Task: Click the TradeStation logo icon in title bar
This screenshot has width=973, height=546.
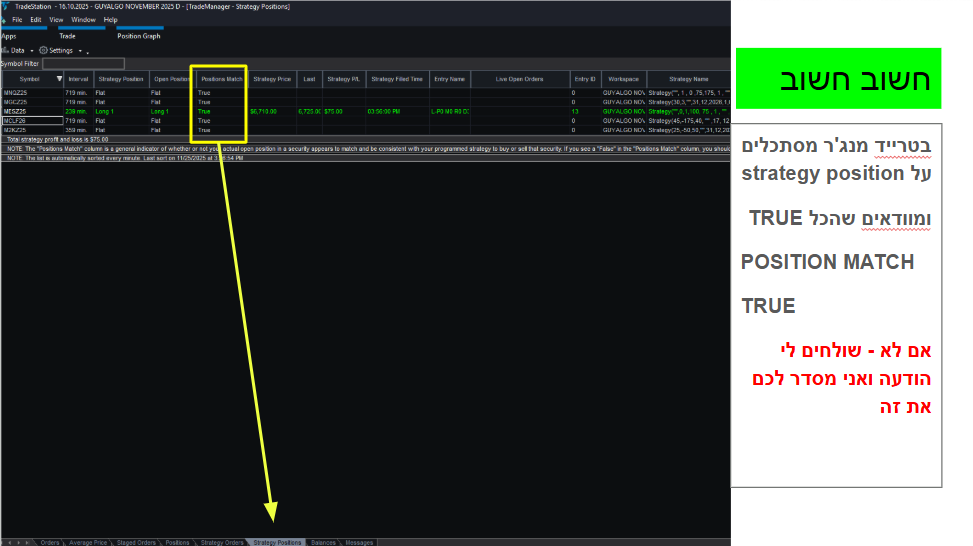Action: [x=6, y=6]
